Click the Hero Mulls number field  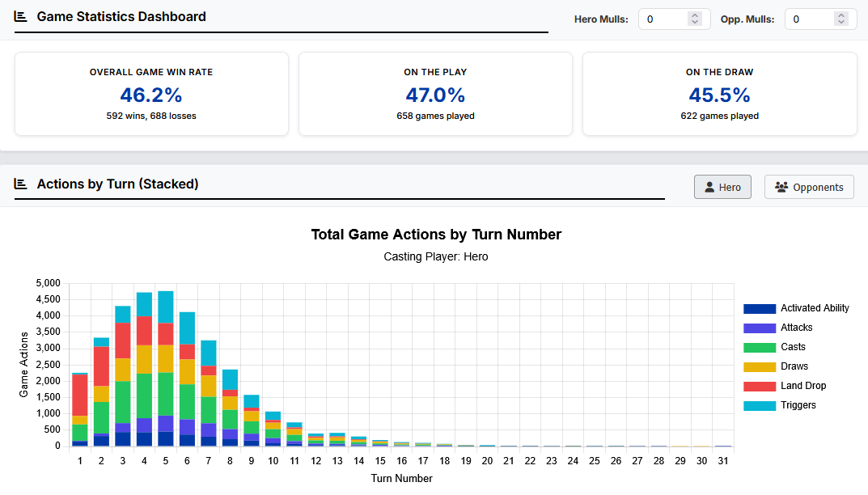(674, 19)
